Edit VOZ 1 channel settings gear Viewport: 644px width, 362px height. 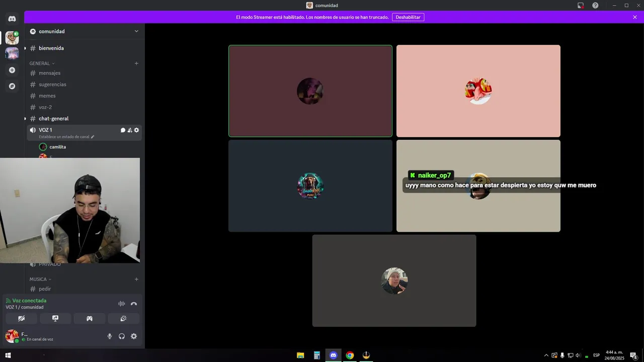point(136,130)
